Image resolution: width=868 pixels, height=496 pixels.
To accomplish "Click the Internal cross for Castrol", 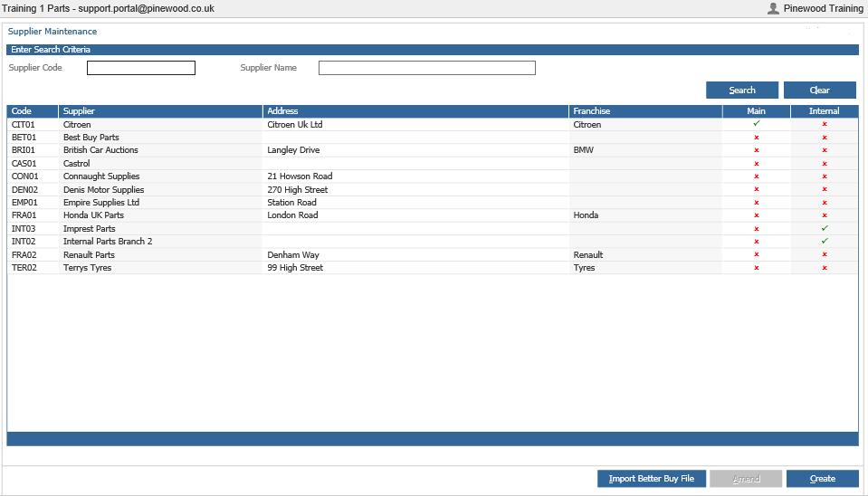I will pyautogui.click(x=825, y=164).
